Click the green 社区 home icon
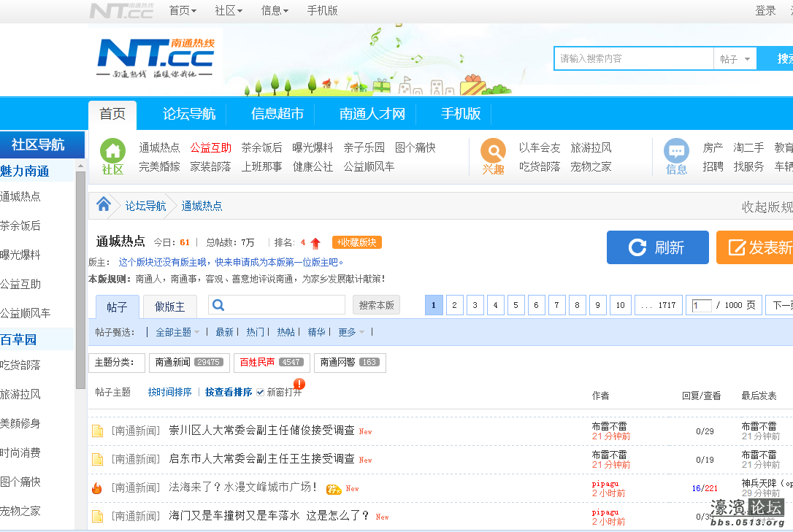 [x=112, y=151]
